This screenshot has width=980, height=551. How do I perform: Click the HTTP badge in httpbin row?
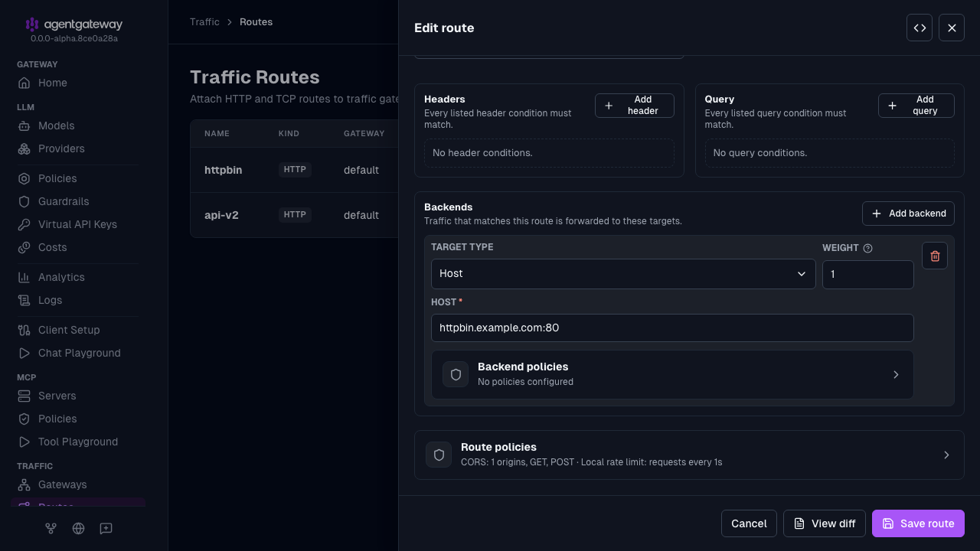coord(295,170)
